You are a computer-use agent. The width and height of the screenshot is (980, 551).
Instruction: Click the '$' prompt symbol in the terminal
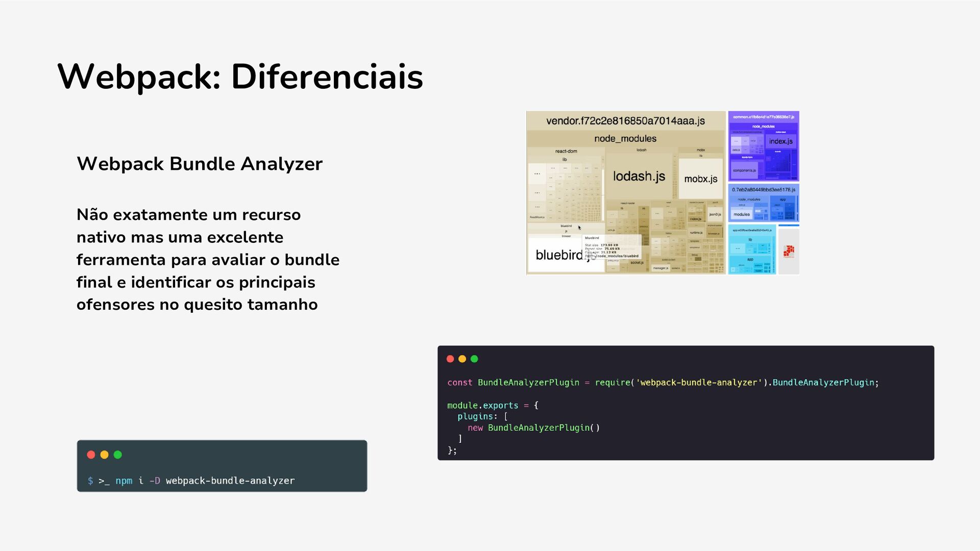[x=90, y=481]
